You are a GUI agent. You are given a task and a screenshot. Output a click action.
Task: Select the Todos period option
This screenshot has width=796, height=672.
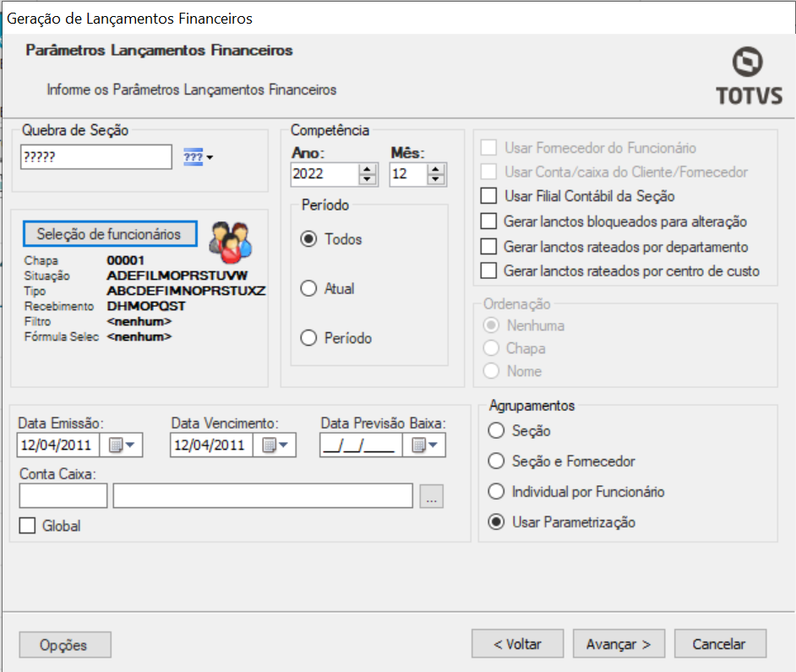[x=308, y=238]
